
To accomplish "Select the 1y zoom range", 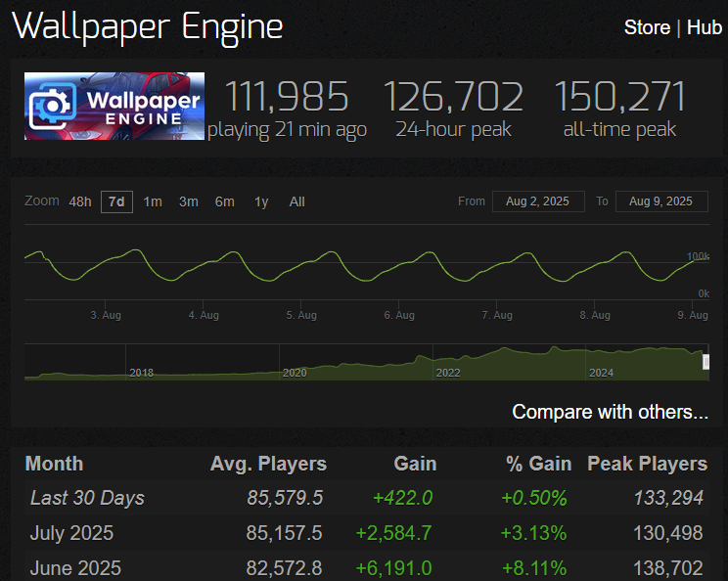I will [x=261, y=201].
